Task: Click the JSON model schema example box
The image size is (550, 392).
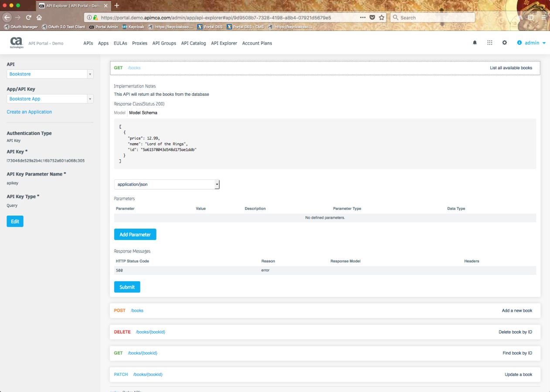Action: pos(325,144)
